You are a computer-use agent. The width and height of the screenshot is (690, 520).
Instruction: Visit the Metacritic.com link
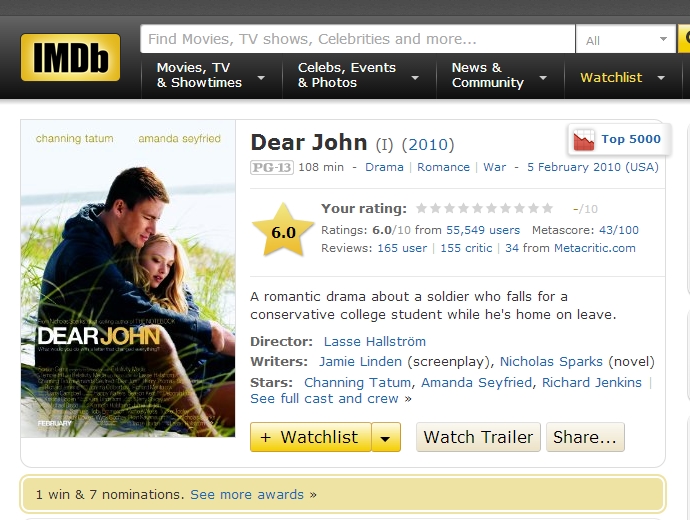pos(595,248)
